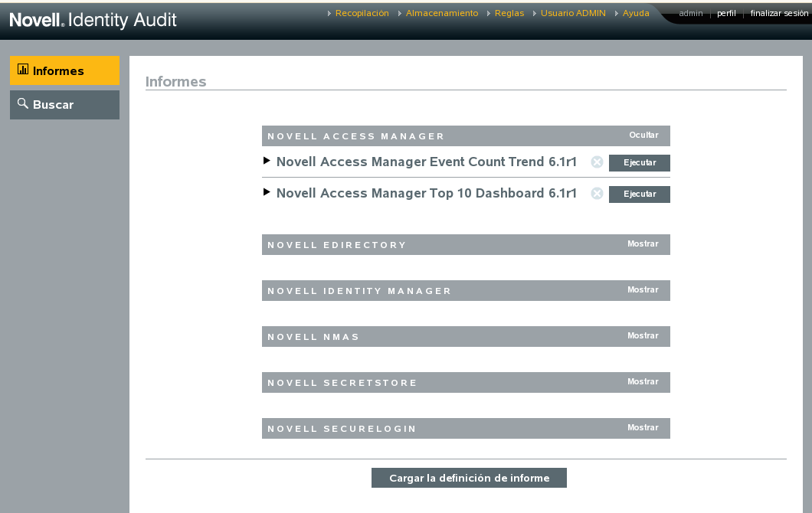Select the Buscar sidebar tab

tap(65, 105)
